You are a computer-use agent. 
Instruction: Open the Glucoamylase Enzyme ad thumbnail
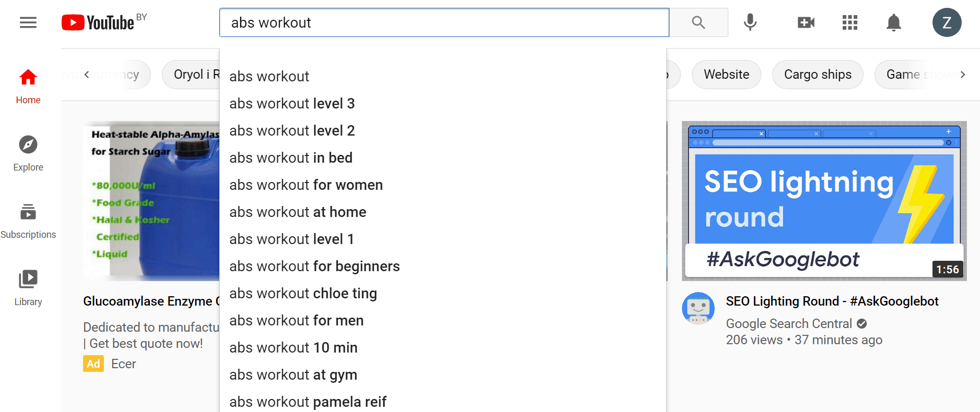(151, 201)
